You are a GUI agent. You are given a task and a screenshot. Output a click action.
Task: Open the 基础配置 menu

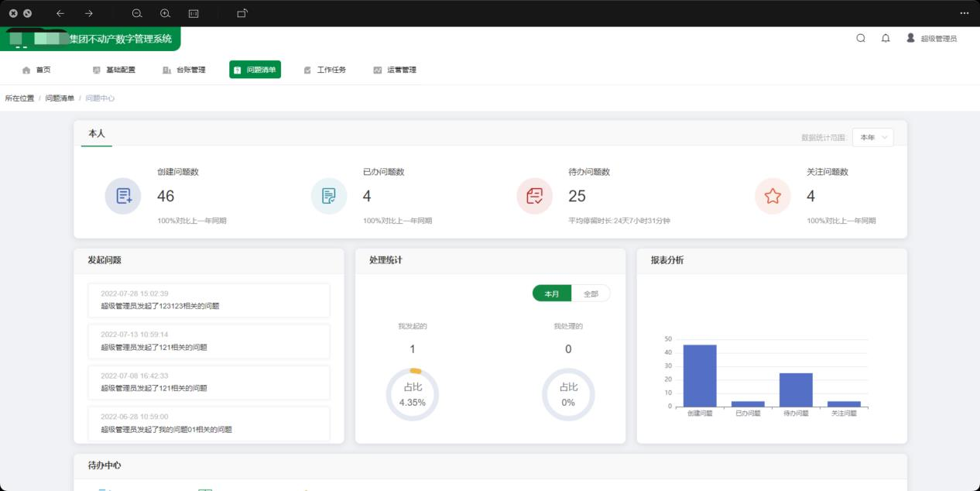[114, 70]
